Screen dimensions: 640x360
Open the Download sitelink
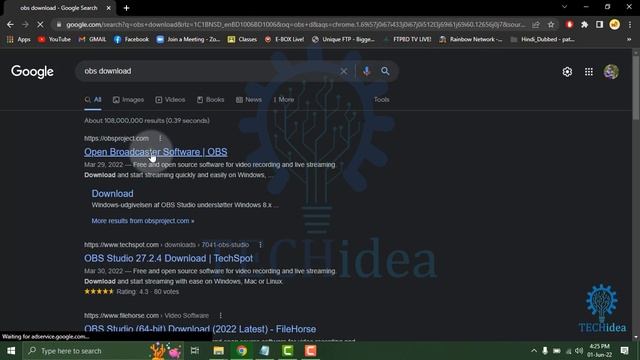(x=112, y=193)
